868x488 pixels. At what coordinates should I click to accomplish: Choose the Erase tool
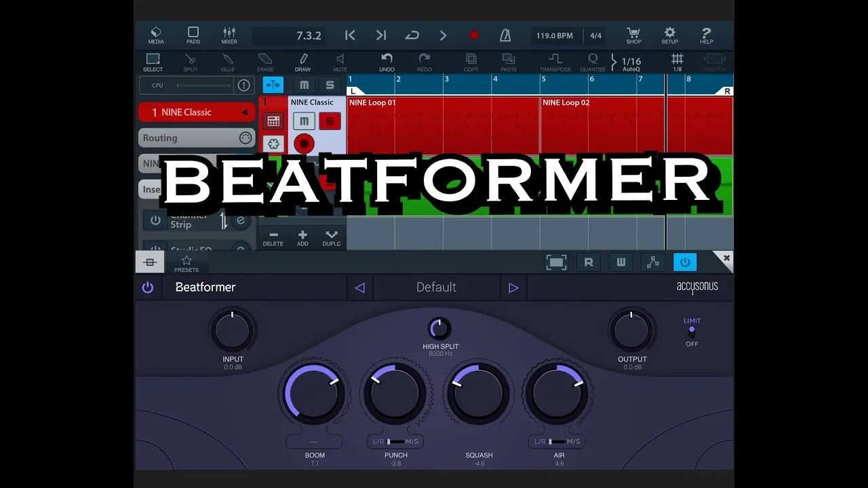click(x=265, y=62)
